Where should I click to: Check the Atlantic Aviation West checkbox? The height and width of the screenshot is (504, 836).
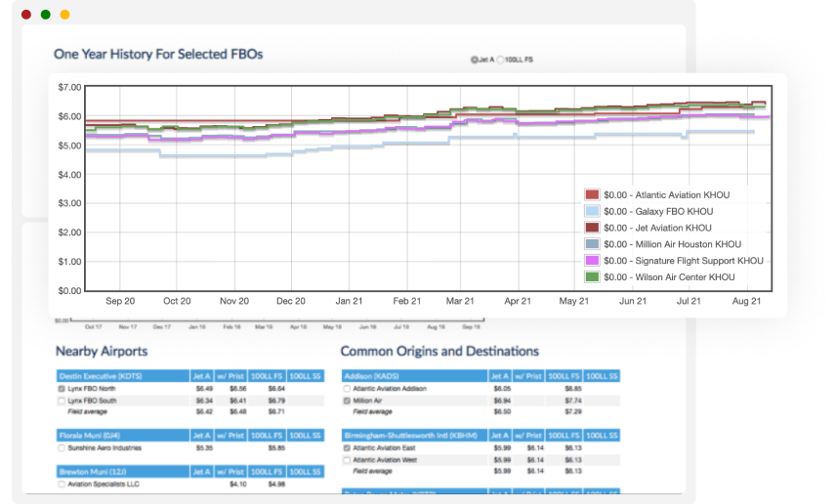[x=347, y=459]
